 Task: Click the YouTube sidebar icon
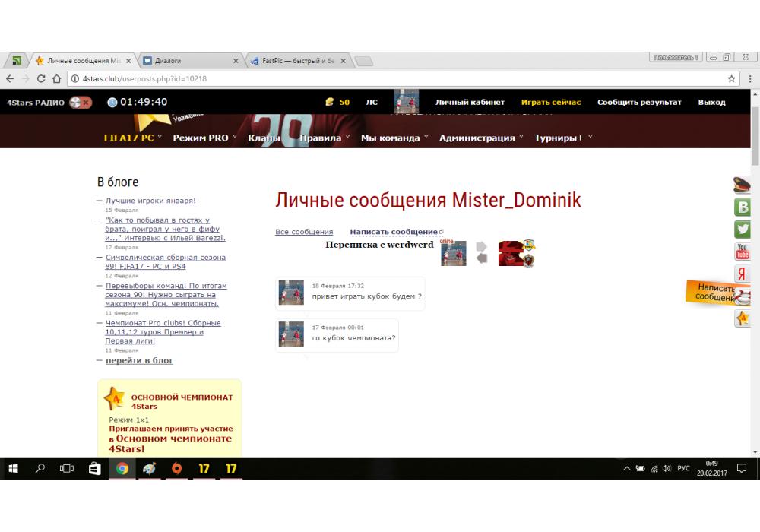(x=743, y=252)
